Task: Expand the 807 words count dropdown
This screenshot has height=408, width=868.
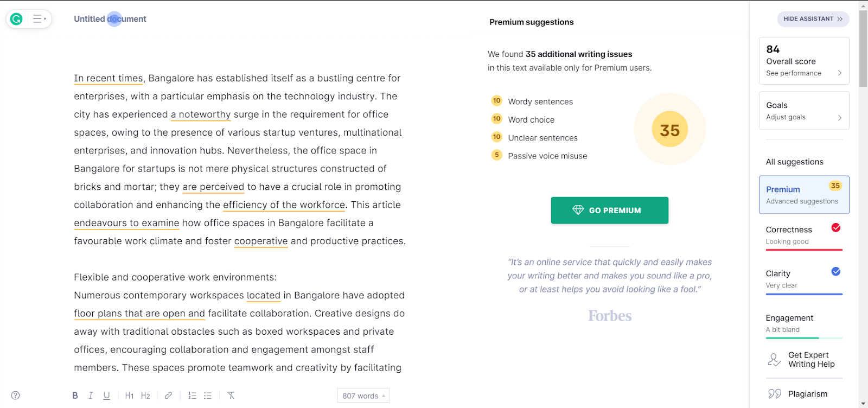Action: coord(363,396)
